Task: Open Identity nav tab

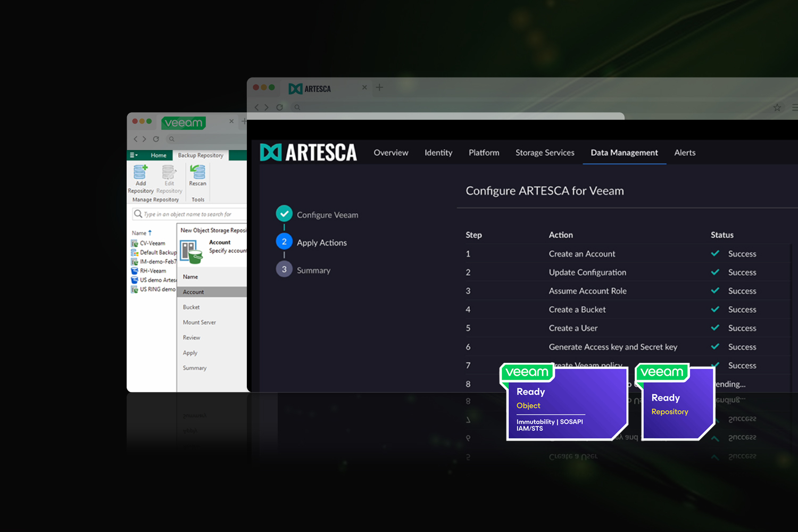Action: click(x=438, y=153)
